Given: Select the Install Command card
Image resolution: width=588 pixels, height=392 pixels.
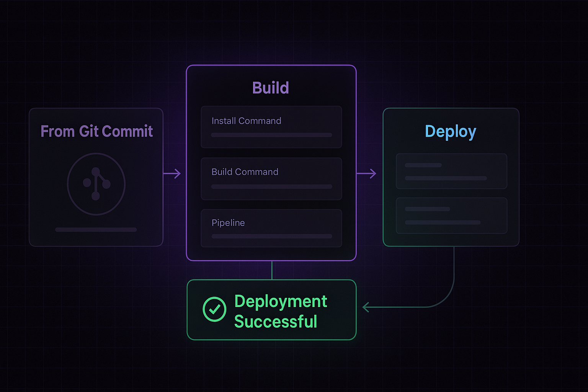Looking at the screenshot, I should click(x=271, y=127).
